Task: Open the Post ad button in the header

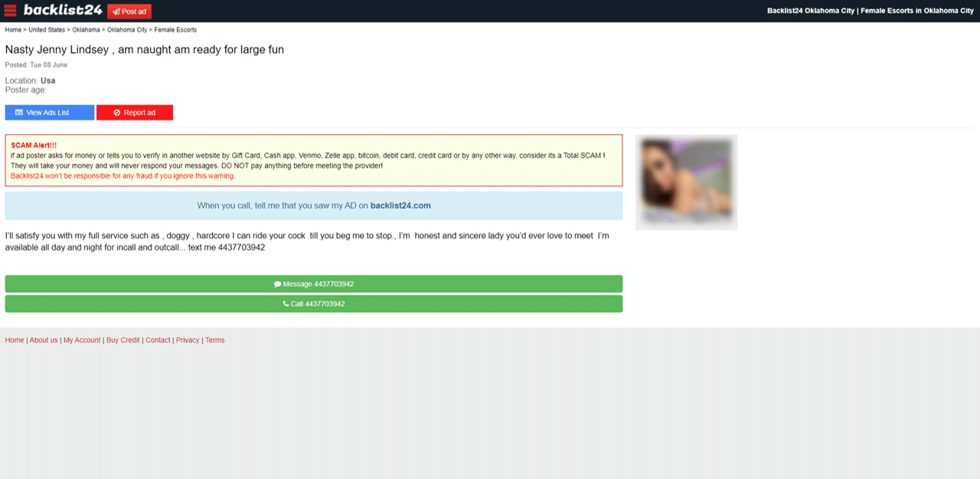Action: [129, 11]
